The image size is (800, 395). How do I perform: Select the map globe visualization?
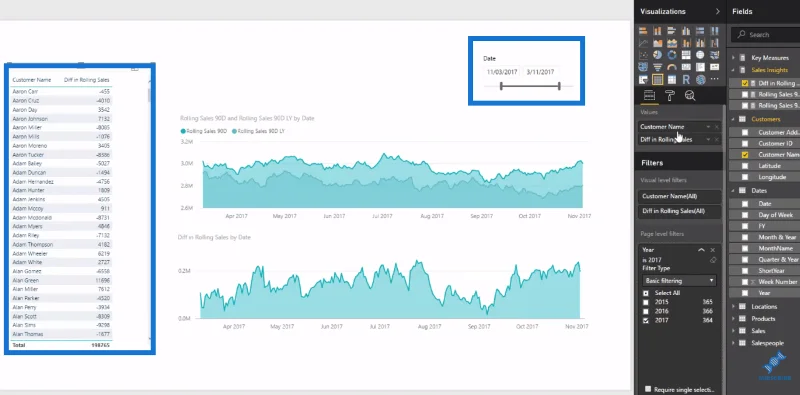(x=701, y=55)
